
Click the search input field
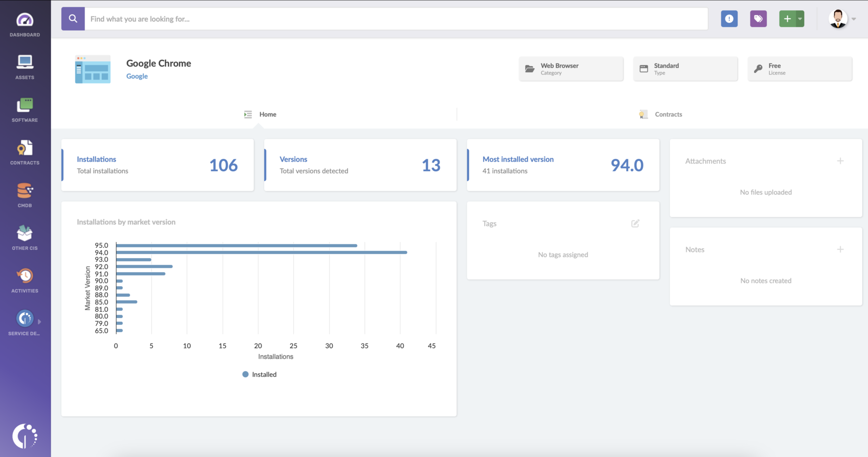(x=395, y=19)
